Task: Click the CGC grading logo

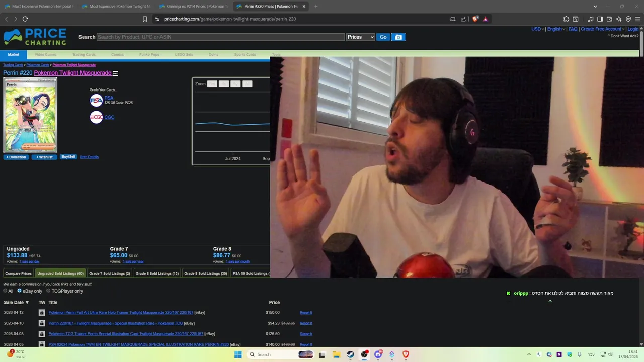Action: (96, 117)
